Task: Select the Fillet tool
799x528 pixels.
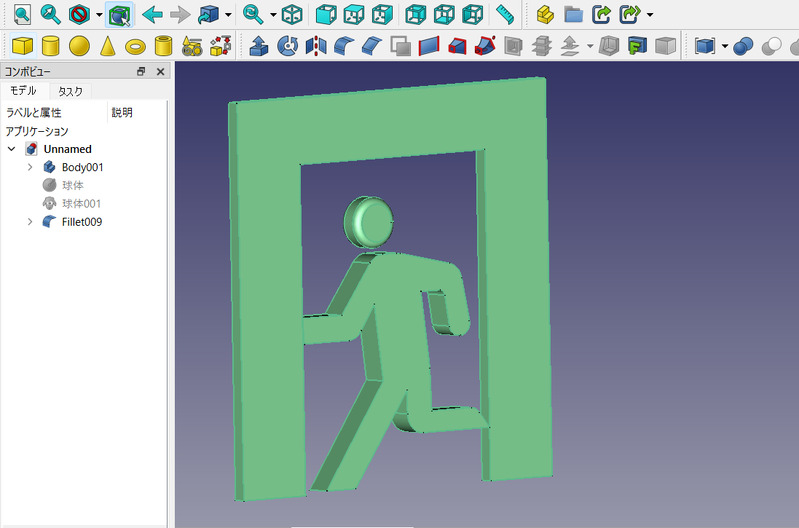Action: [x=344, y=46]
